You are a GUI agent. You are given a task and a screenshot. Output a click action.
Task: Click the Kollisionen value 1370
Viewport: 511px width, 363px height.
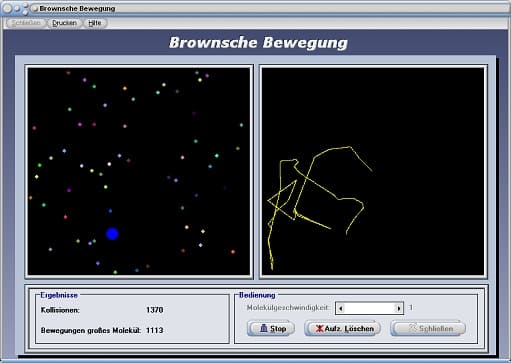[x=155, y=310]
